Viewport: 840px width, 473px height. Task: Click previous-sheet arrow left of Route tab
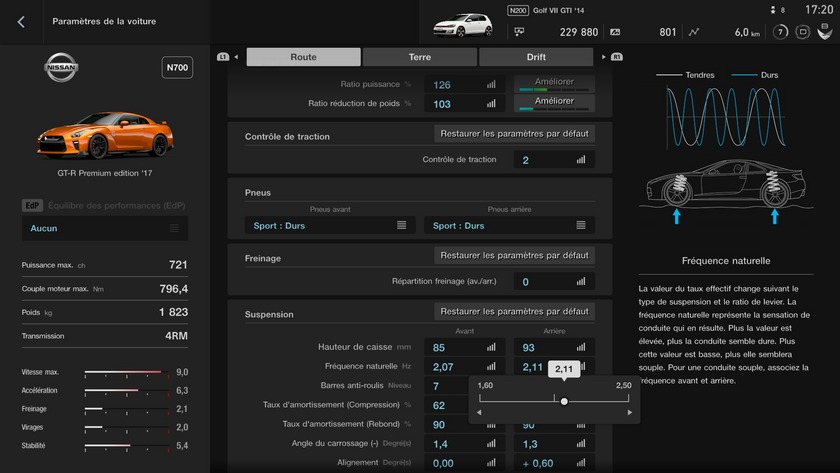(236, 57)
